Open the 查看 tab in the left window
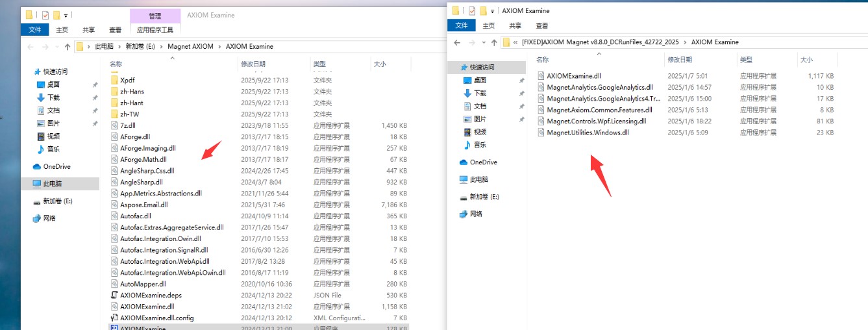The width and height of the screenshot is (868, 330). tap(115, 30)
